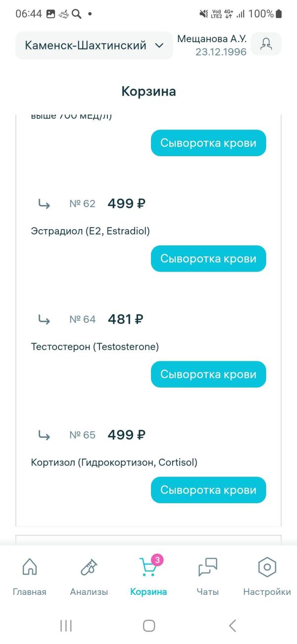Screen dimensions: 297x644
Task: Tap the arrow icon beside № 65
Action: (x=44, y=435)
